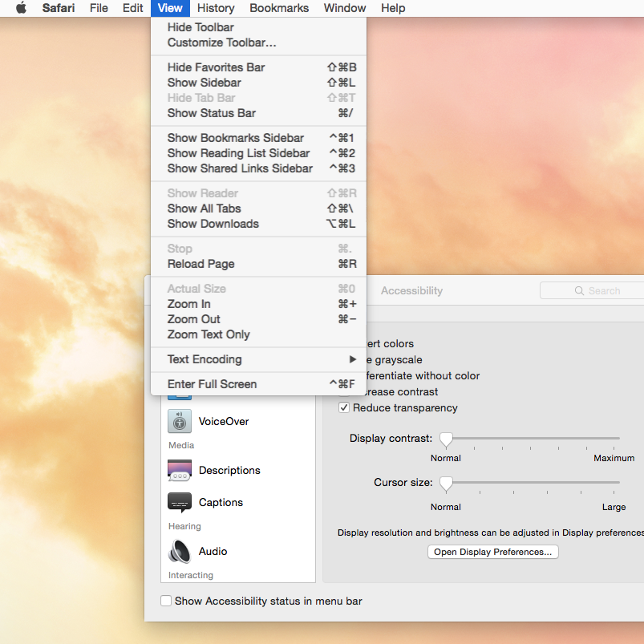Select the Audio speaker icon
Viewport: 644px width, 644px height.
pos(180,551)
